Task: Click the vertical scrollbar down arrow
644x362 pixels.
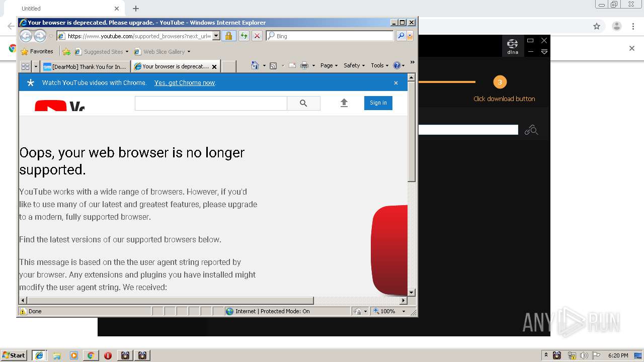Action: click(x=412, y=292)
